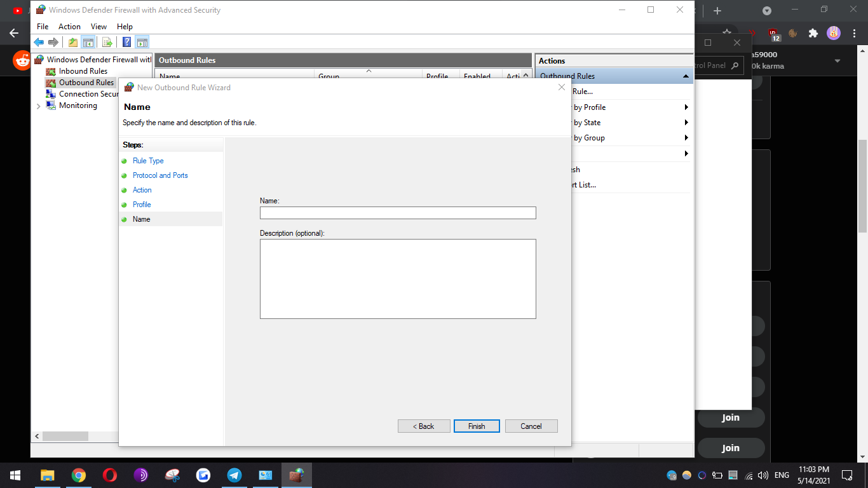Image resolution: width=868 pixels, height=488 pixels.
Task: Click the network icon in the system tray
Action: 750,475
